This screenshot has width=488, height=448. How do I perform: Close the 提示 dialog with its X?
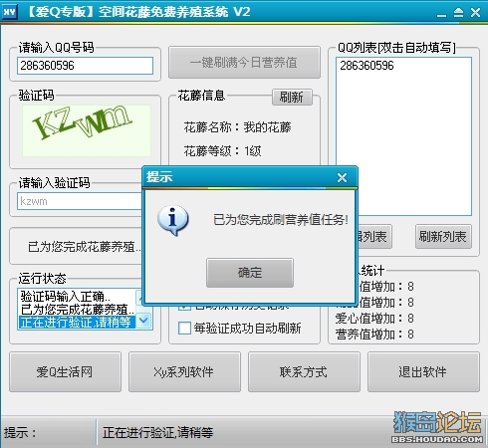(x=342, y=178)
